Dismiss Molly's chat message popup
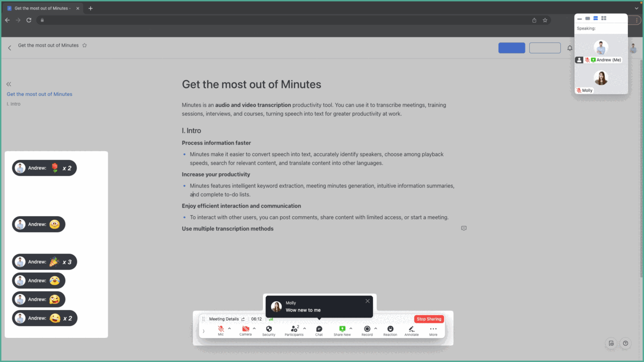644x362 pixels. 368,301
